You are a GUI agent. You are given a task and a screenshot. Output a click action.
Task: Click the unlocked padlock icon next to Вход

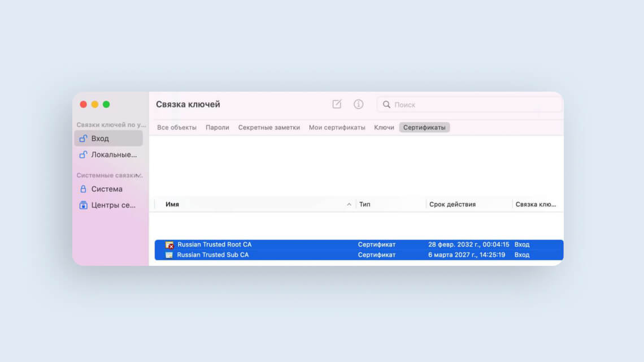pyautogui.click(x=84, y=139)
